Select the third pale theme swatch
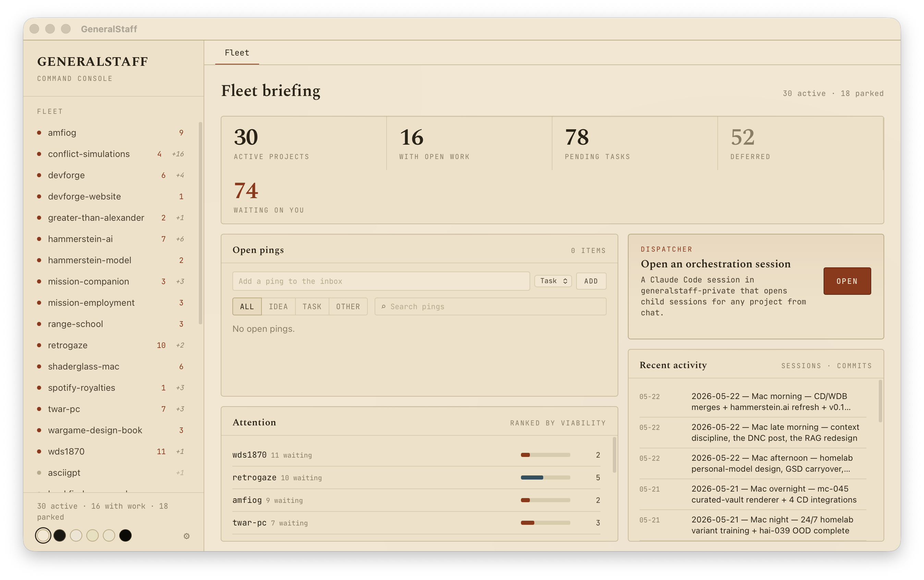 pos(76,535)
